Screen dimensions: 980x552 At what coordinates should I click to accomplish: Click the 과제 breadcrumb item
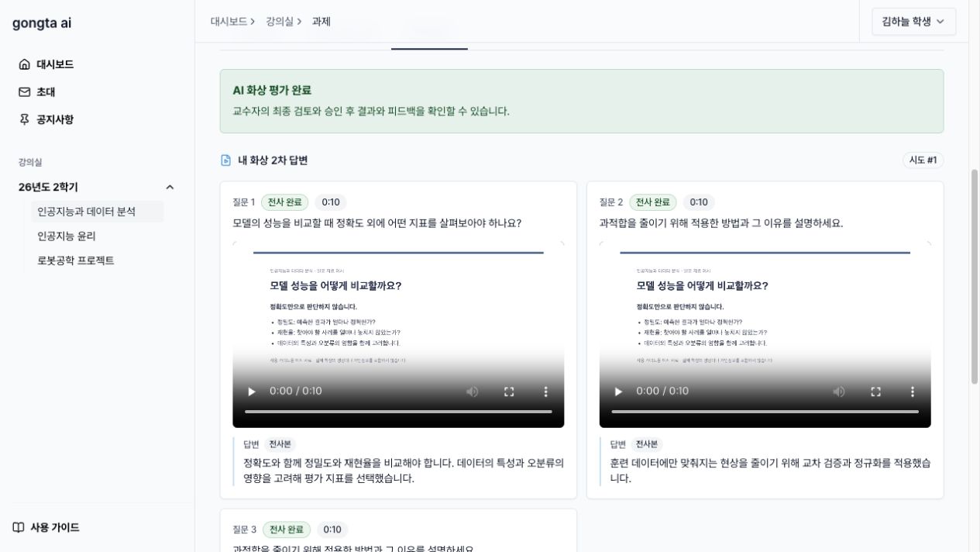[322, 22]
